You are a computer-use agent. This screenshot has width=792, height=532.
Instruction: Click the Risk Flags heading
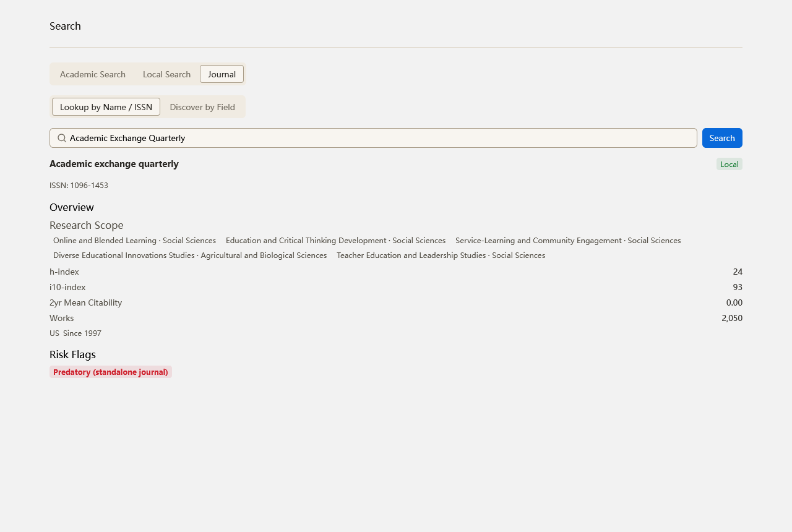(x=72, y=354)
